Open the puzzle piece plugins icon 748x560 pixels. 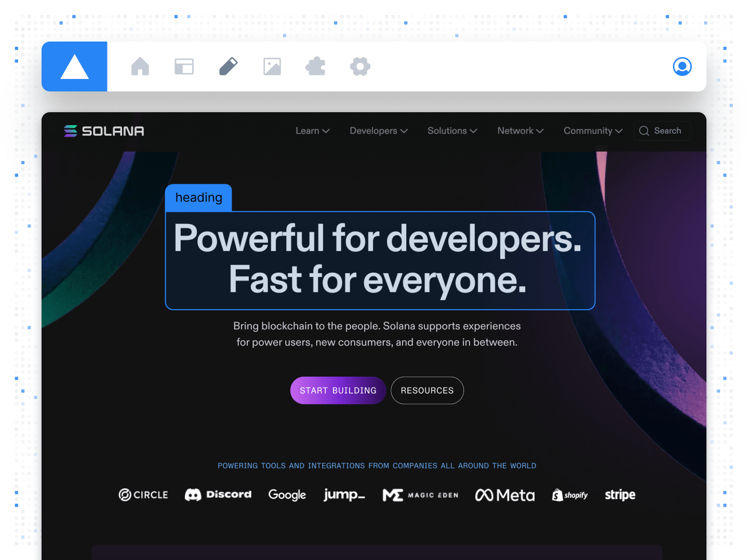(316, 66)
